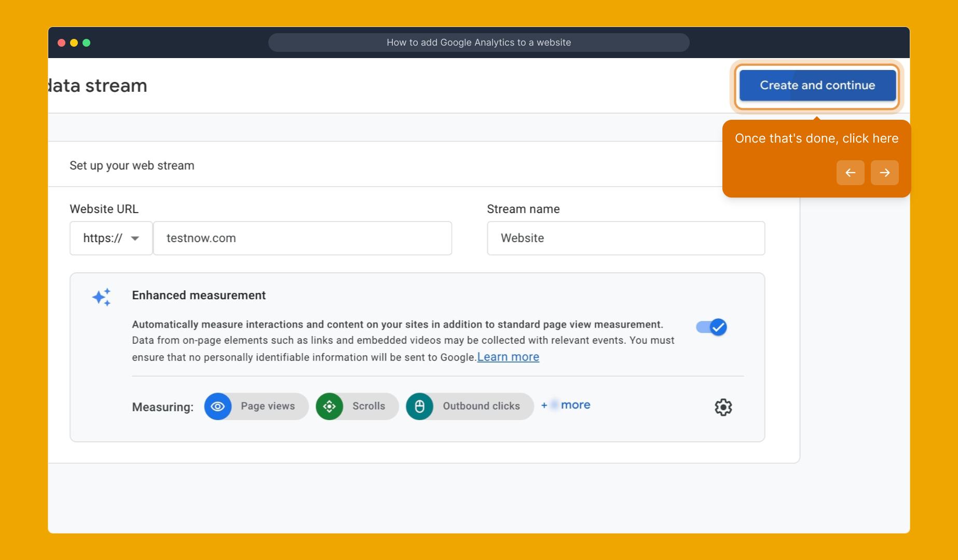Disable the blue measurement switch
Viewport: 958px width, 560px height.
[711, 327]
